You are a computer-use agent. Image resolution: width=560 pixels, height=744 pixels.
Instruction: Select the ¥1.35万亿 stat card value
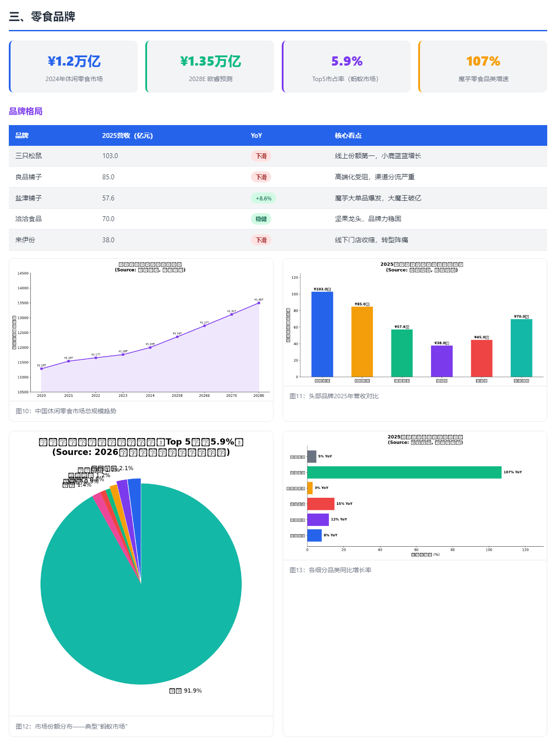(211, 61)
